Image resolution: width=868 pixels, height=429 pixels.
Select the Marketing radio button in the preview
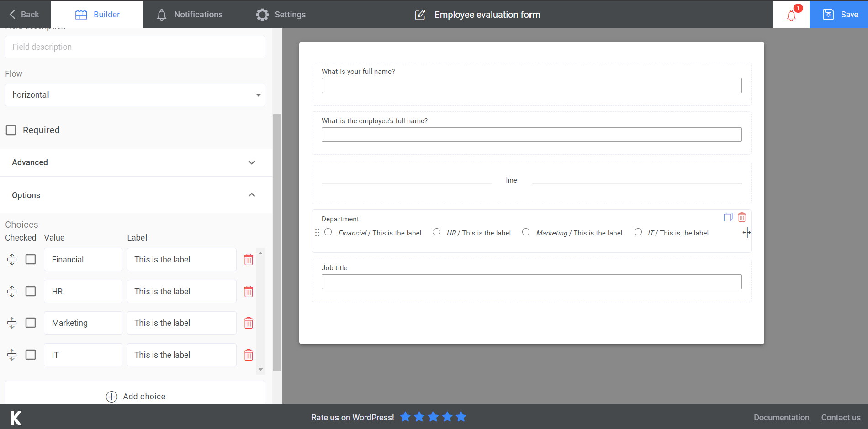click(525, 232)
